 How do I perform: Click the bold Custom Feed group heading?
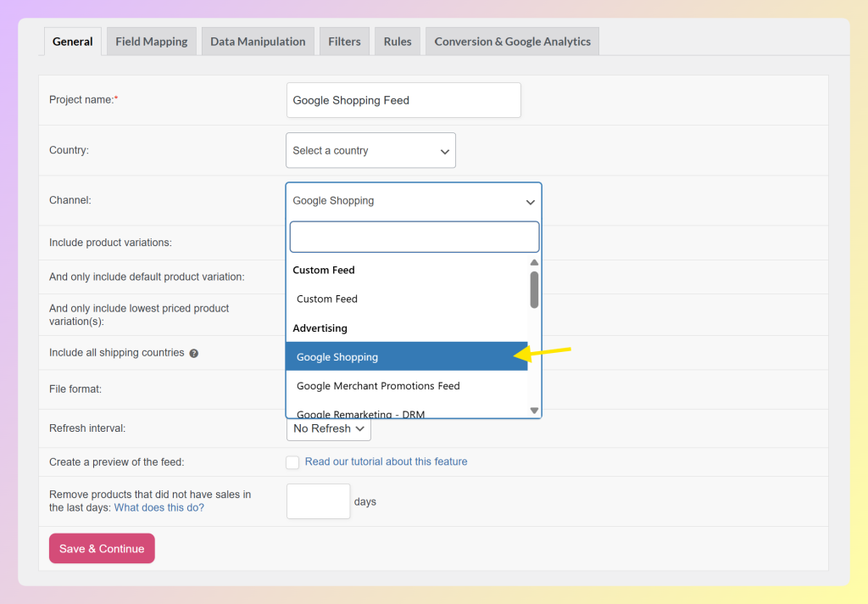click(x=324, y=270)
